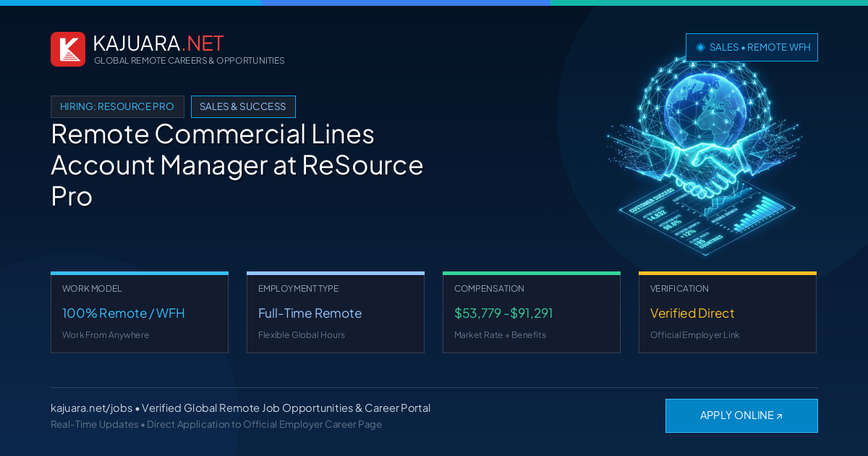The height and width of the screenshot is (456, 868).
Task: Click the APPLY ONLINE button
Action: [x=741, y=415]
